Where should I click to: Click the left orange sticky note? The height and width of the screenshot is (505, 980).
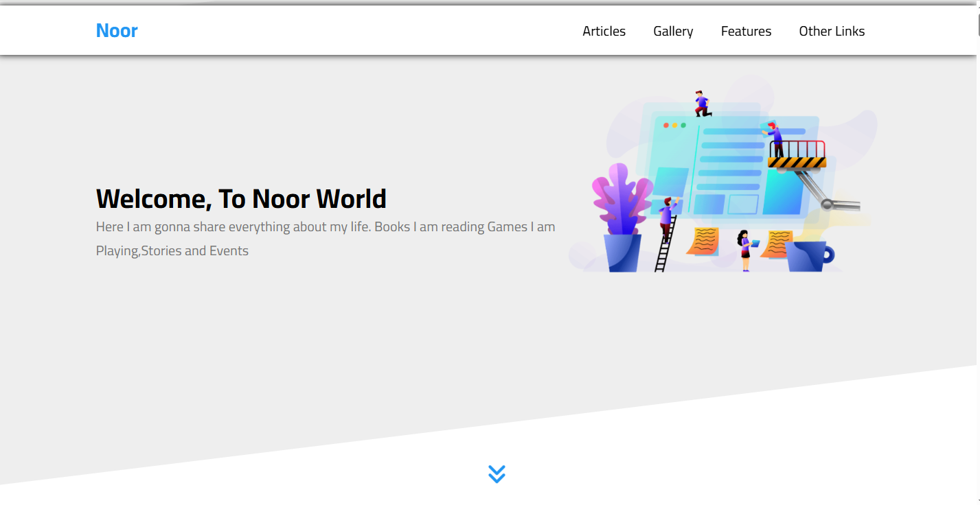(x=703, y=242)
